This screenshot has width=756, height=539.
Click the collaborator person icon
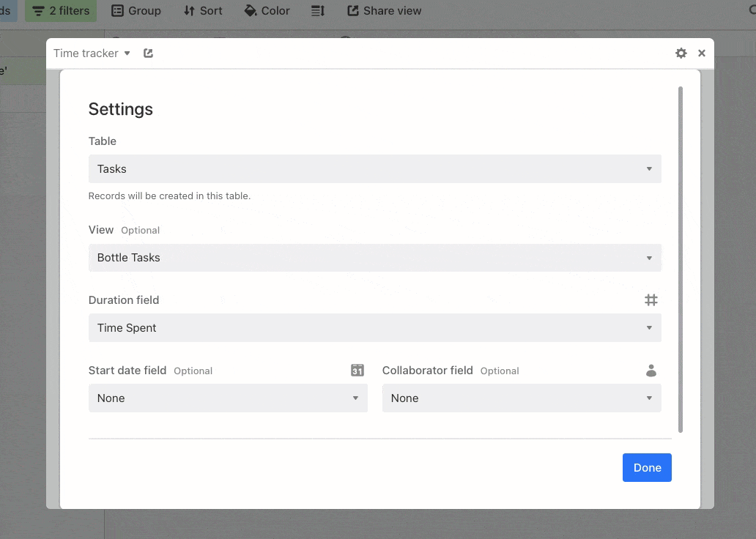[651, 371]
